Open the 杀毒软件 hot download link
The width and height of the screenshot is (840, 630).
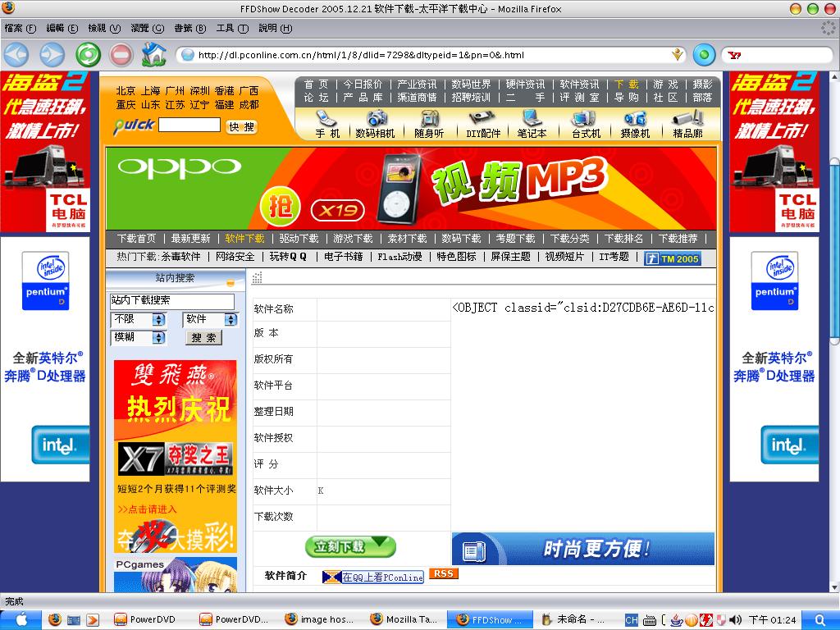[181, 257]
